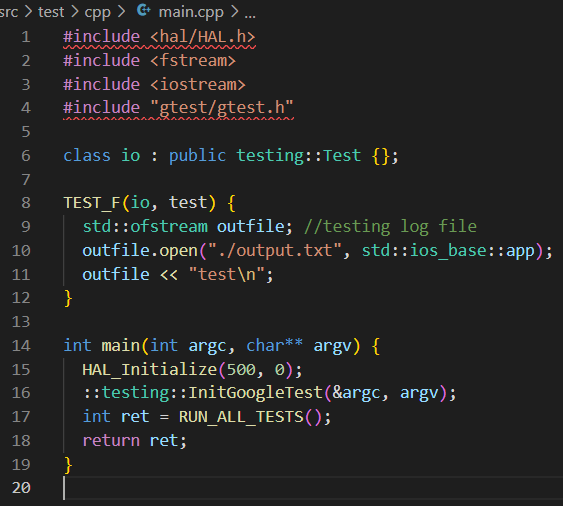563x506 pixels.
Task: Click the testing log file comment
Action: [390, 227]
